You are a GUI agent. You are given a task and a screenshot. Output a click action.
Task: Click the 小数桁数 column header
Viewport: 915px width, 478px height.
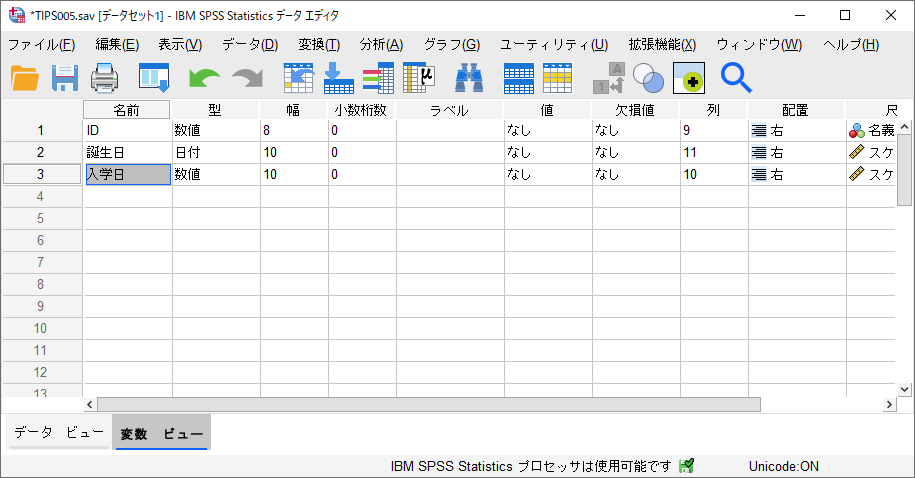click(361, 110)
